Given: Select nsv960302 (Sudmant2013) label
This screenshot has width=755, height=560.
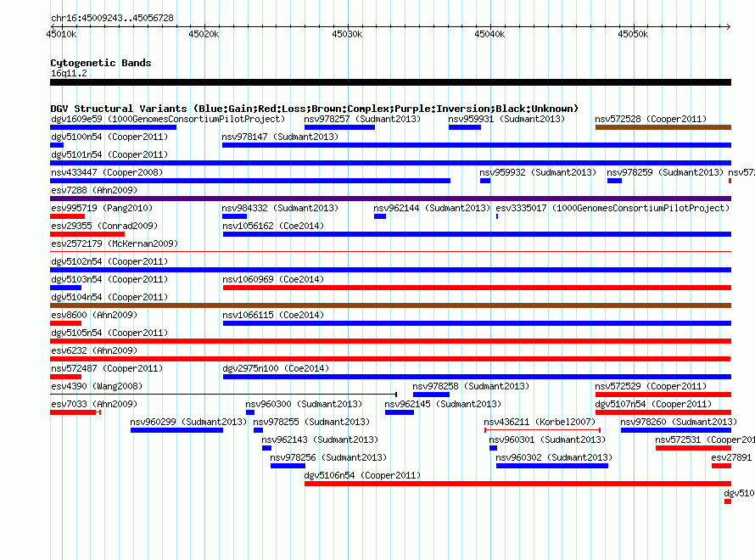Looking at the screenshot, I should (x=554, y=457).
